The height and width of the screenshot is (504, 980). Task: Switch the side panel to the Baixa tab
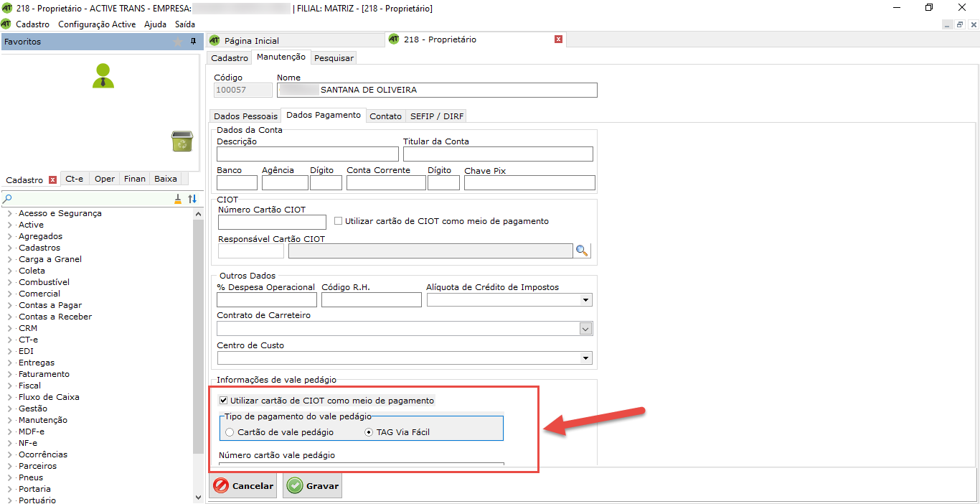166,179
